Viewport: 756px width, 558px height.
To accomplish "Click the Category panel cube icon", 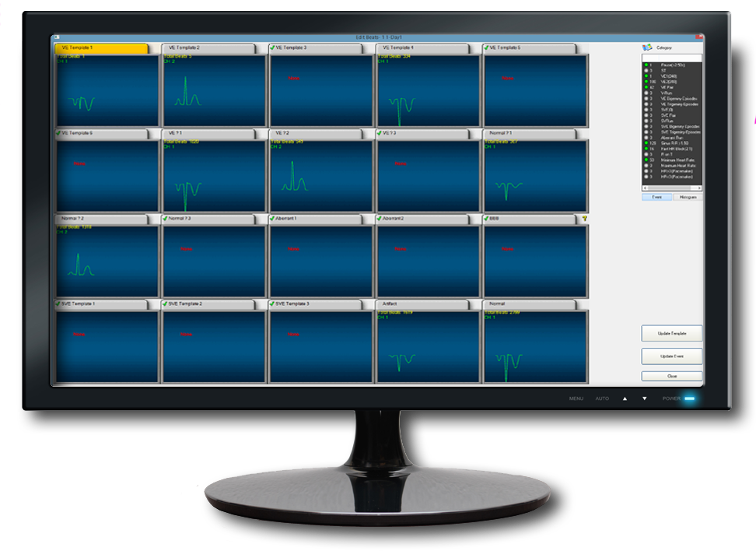I will (647, 48).
